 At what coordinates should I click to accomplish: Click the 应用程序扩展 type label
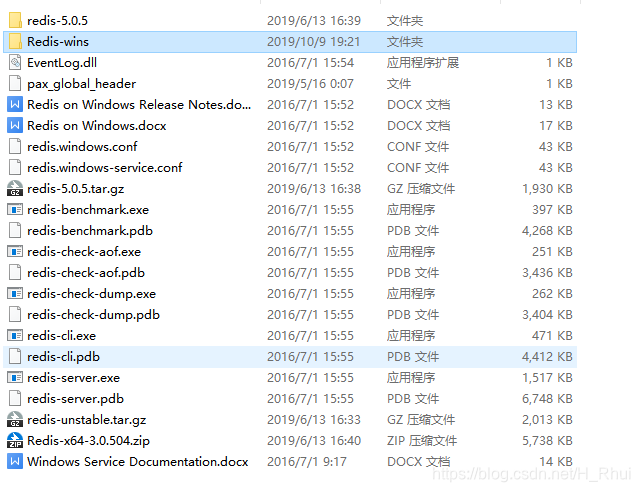[423, 62]
